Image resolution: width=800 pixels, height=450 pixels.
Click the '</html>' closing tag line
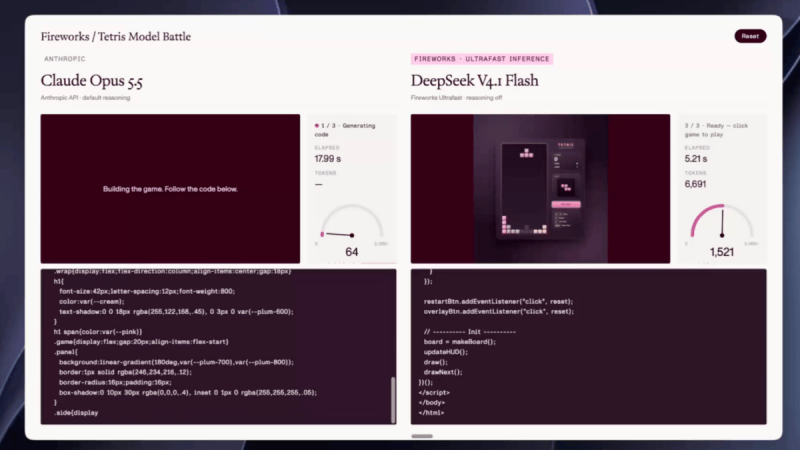(431, 413)
